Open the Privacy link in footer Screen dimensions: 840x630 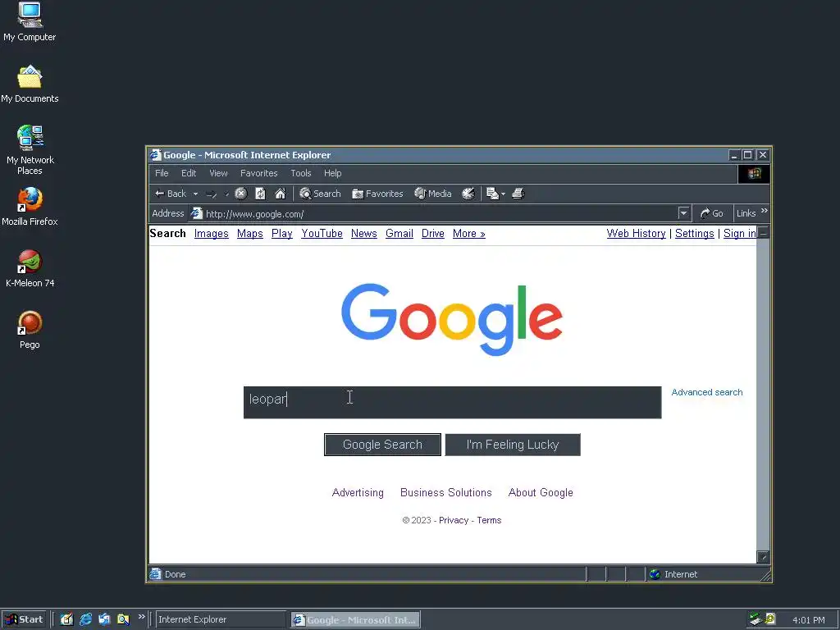453,520
